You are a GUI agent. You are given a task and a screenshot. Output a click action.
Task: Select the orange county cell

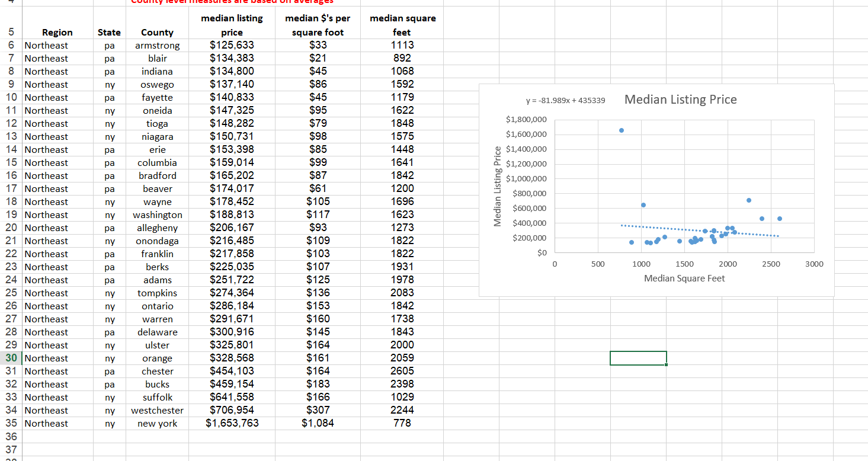click(157, 358)
